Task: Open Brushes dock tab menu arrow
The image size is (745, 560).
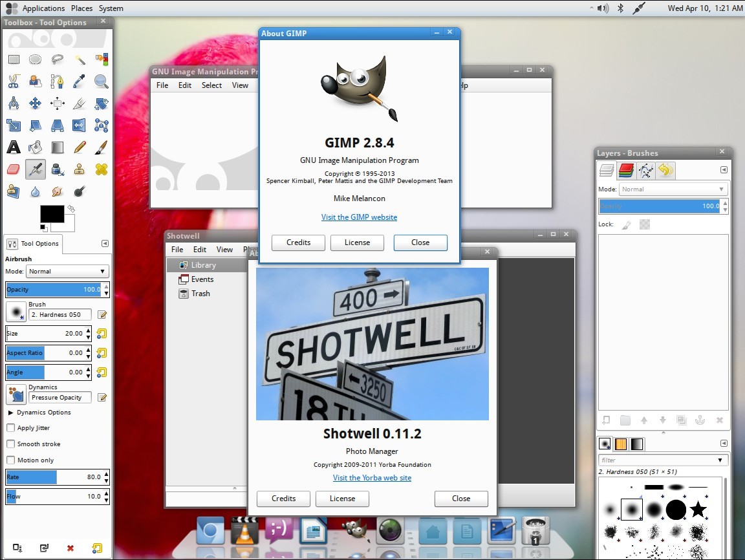Action: 724,443
